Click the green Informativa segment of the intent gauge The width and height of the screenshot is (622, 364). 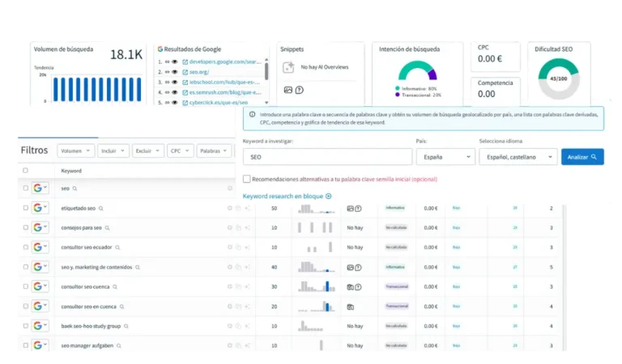tap(403, 69)
